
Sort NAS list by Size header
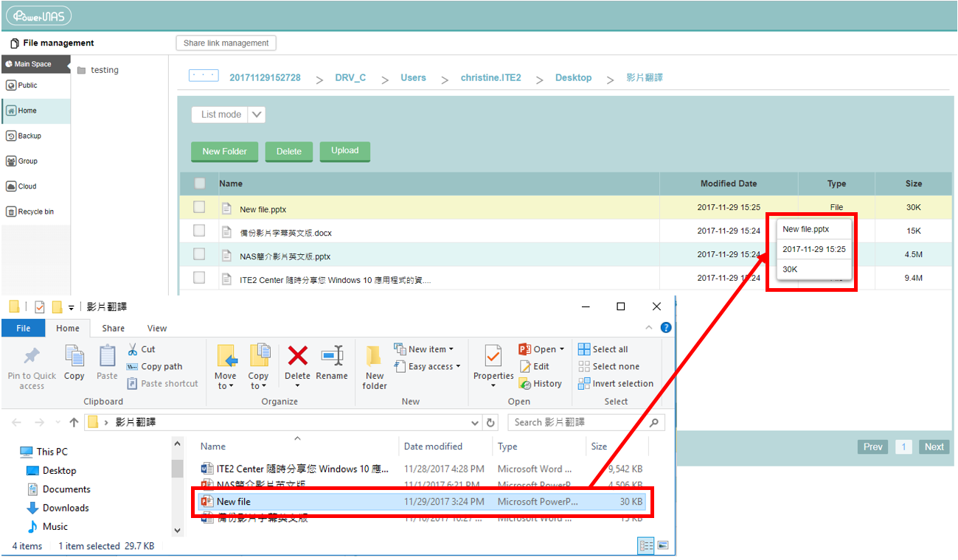pos(914,183)
